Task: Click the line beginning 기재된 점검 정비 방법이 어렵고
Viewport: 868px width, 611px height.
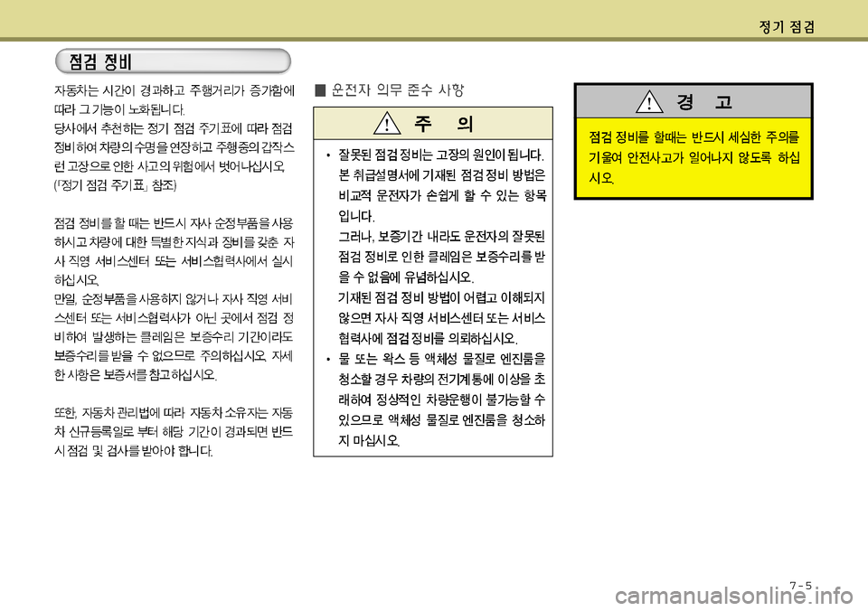Action: click(441, 297)
